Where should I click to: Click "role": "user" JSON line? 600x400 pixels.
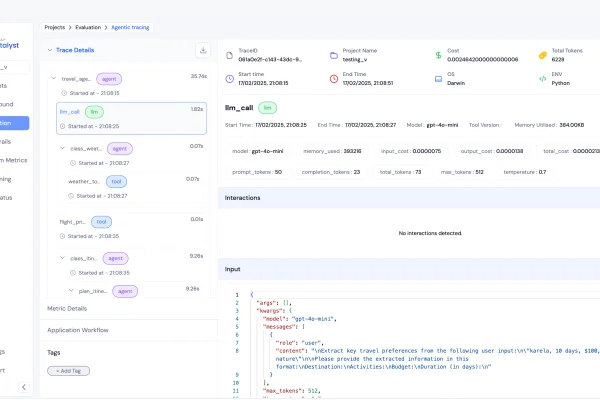click(300, 343)
